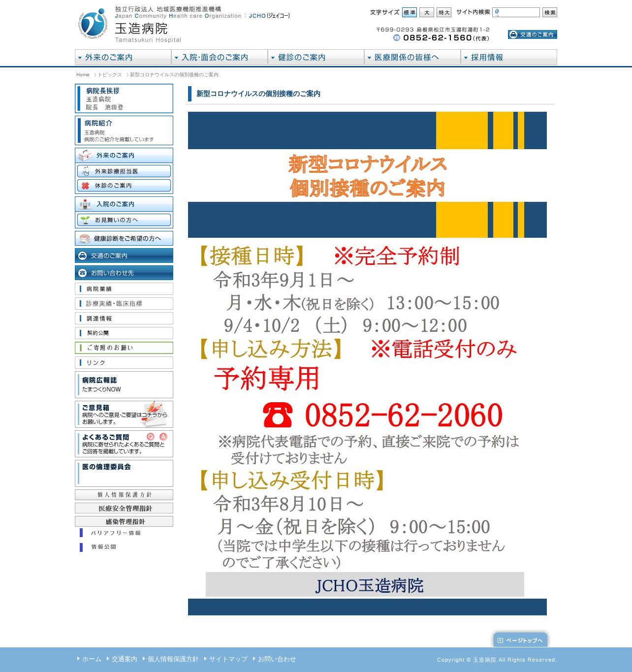The height and width of the screenshot is (672, 632).
Task: Go to Home breadcrumb link
Action: click(x=83, y=75)
